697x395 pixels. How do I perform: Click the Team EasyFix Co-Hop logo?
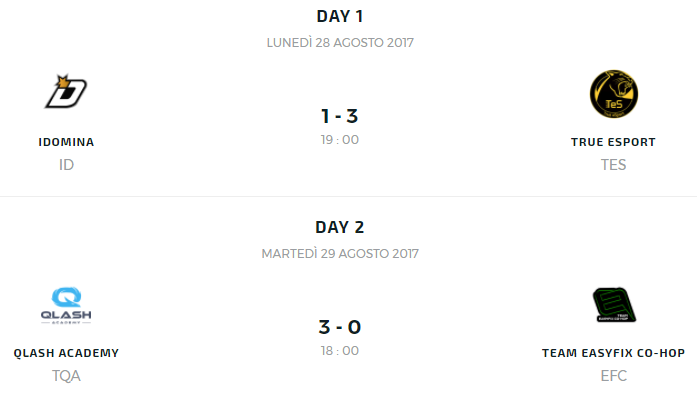click(x=614, y=304)
